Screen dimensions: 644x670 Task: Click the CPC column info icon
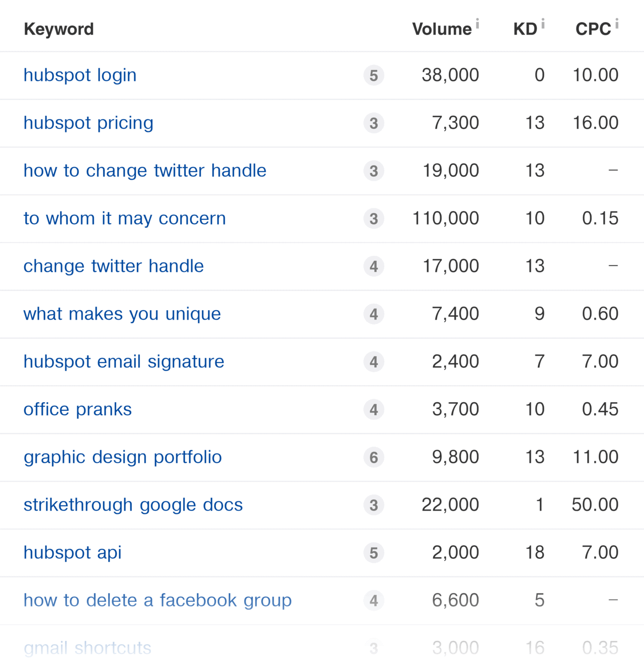point(617,23)
